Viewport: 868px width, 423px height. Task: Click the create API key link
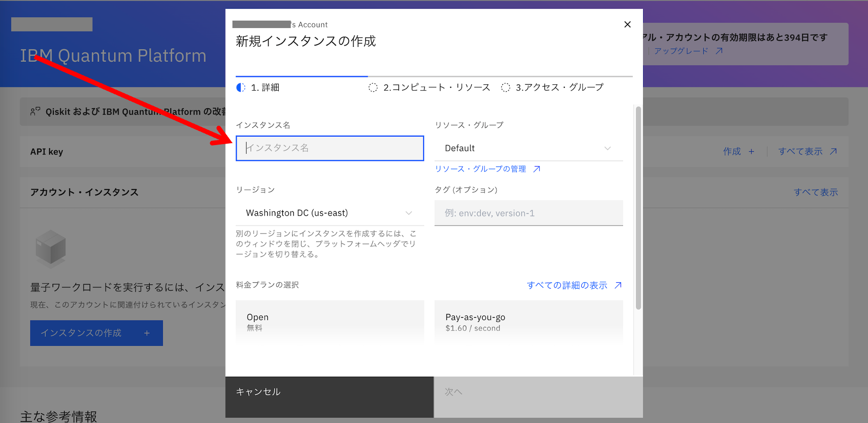click(x=738, y=151)
